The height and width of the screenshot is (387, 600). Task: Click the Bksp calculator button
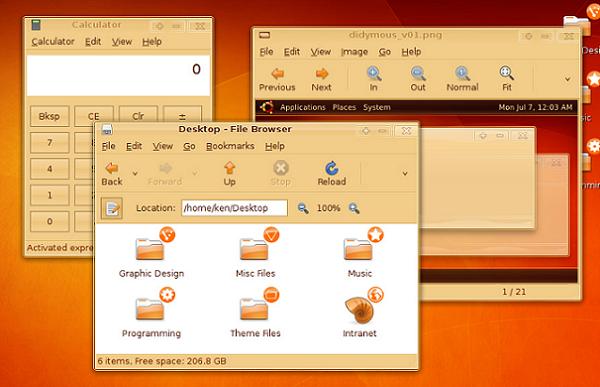pos(49,116)
